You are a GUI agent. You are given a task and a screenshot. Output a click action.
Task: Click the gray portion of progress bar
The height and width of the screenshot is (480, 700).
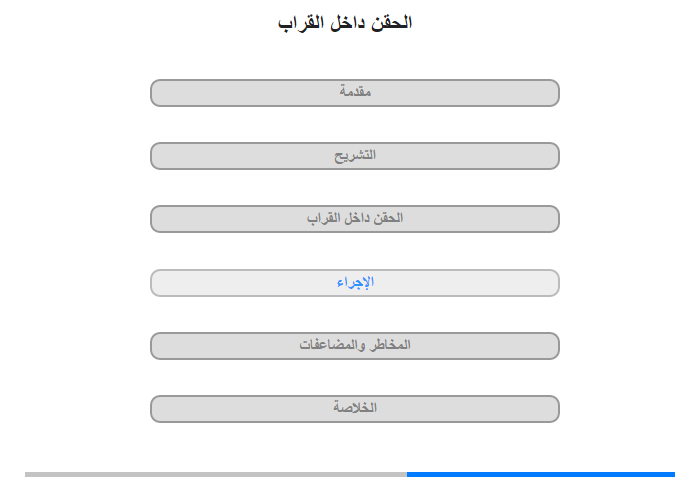tap(216, 474)
